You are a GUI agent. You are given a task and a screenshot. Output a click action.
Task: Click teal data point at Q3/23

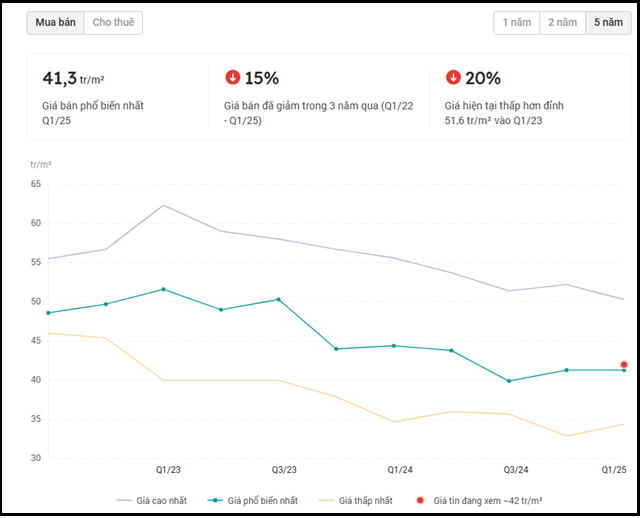278,299
